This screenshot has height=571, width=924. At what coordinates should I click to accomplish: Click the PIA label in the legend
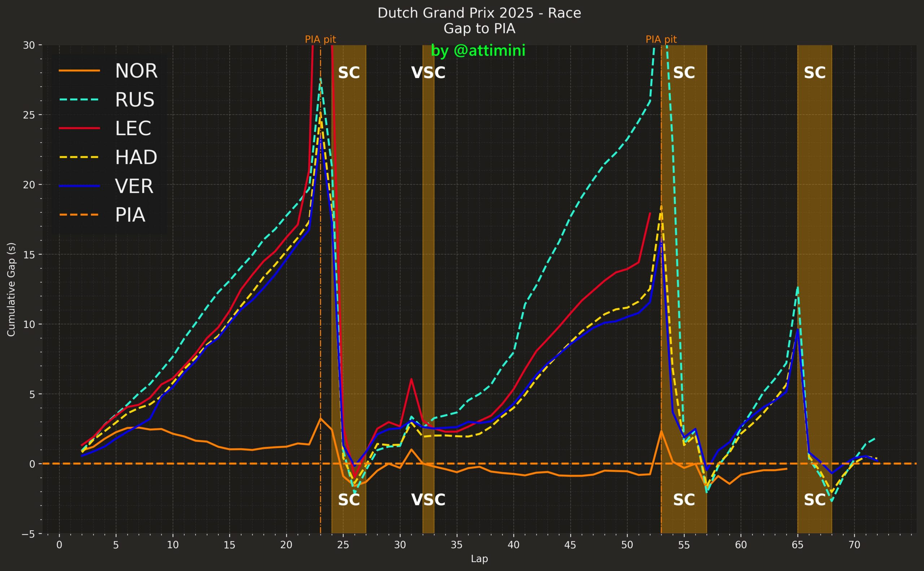click(x=130, y=215)
